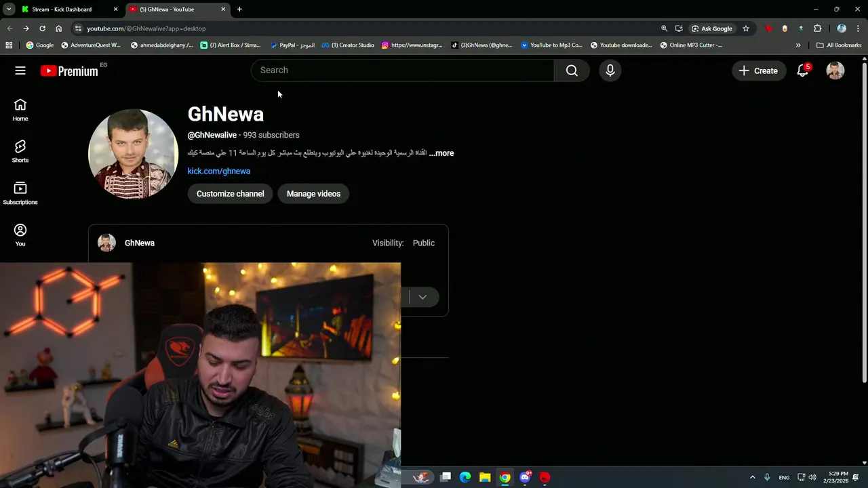Click the Chrome home button
Image resolution: width=868 pixels, height=488 pixels.
tap(58, 28)
